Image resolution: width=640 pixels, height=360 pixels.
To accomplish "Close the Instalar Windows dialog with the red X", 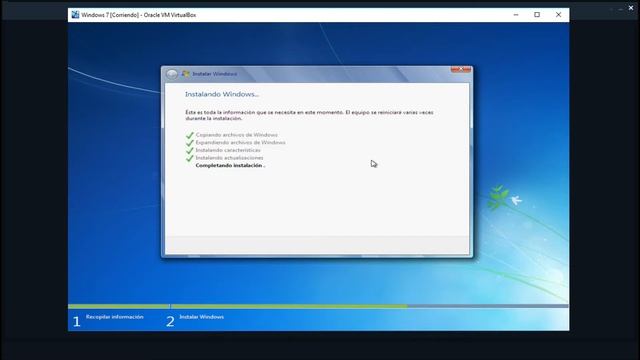I will [x=461, y=69].
